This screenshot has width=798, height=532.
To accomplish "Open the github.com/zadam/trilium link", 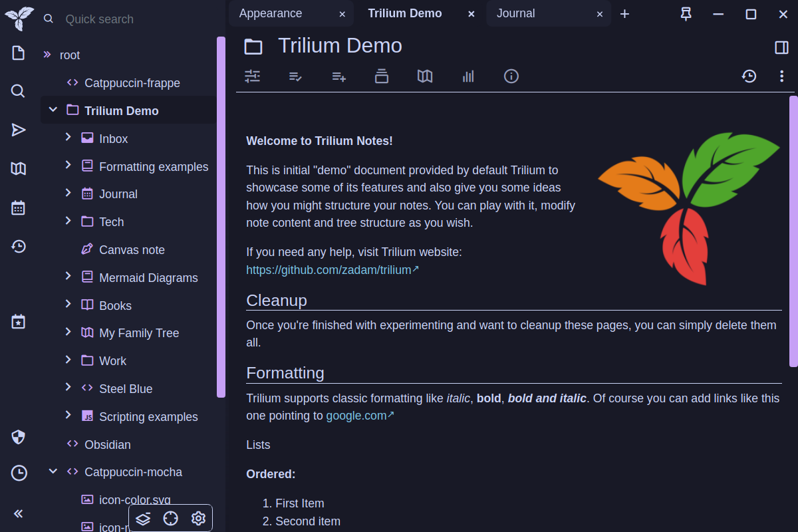I will click(x=332, y=270).
